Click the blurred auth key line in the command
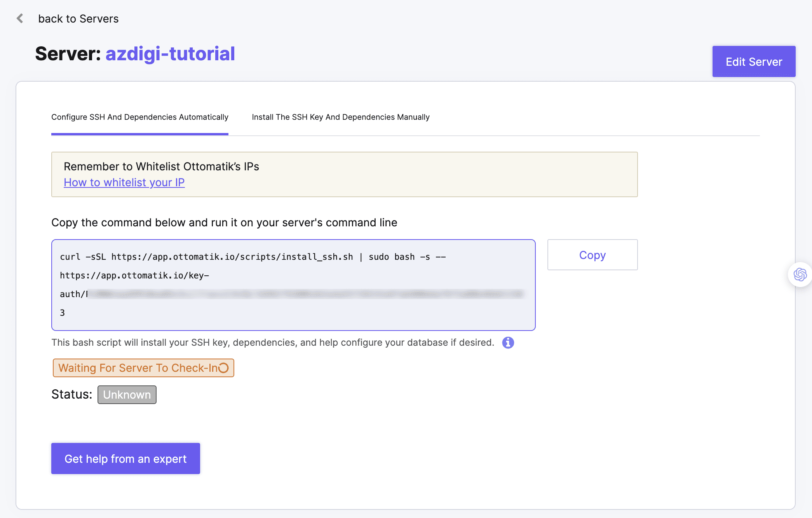The height and width of the screenshot is (518, 812). coord(305,294)
